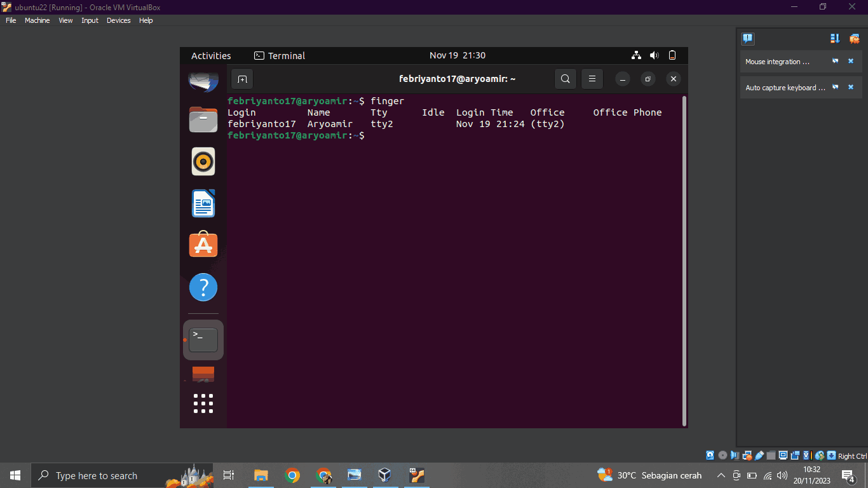This screenshot has height=488, width=868.
Task: Click the 'Idle' column header text
Action: (433, 112)
